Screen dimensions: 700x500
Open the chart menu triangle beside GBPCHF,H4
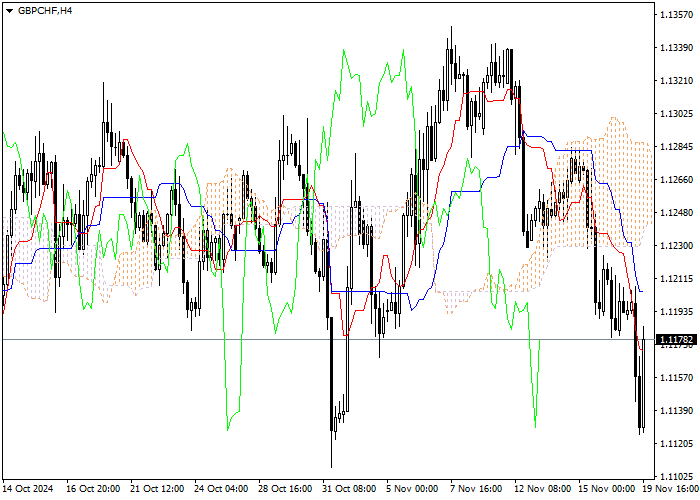pos(9,11)
